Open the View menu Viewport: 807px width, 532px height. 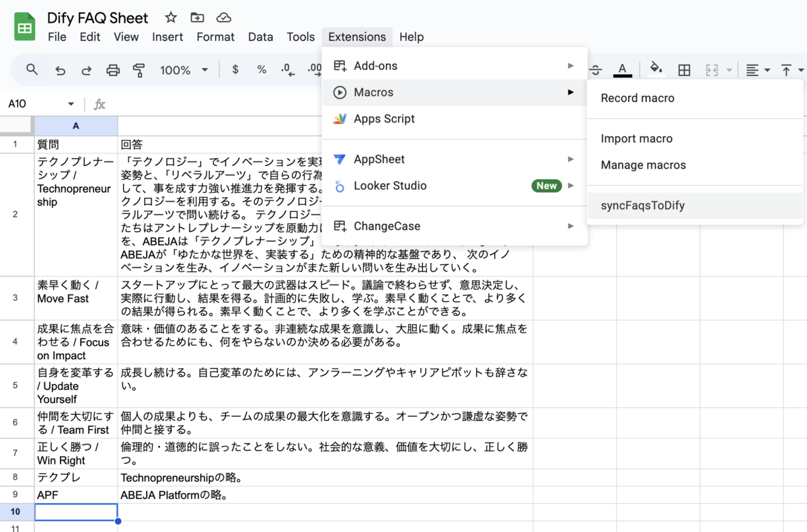pyautogui.click(x=126, y=37)
